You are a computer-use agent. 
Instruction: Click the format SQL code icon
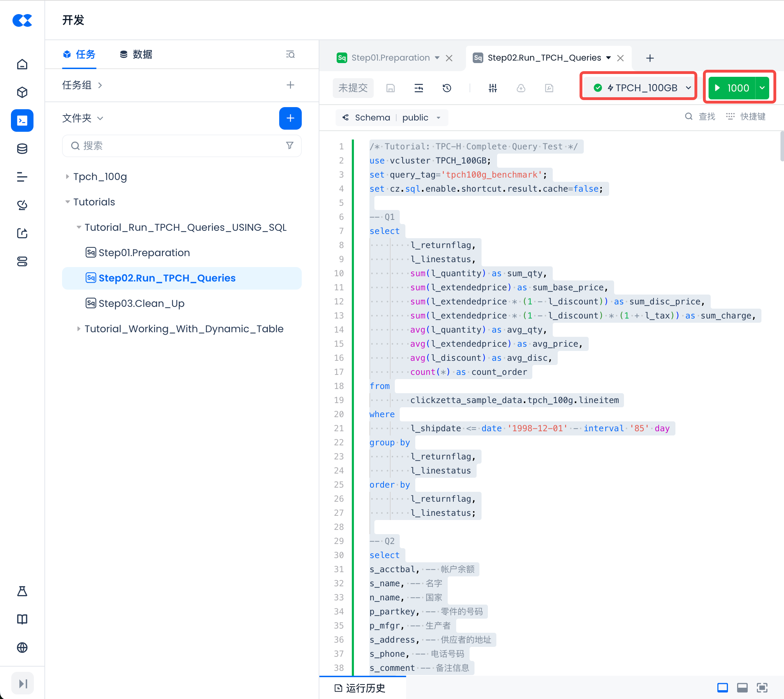[418, 88]
